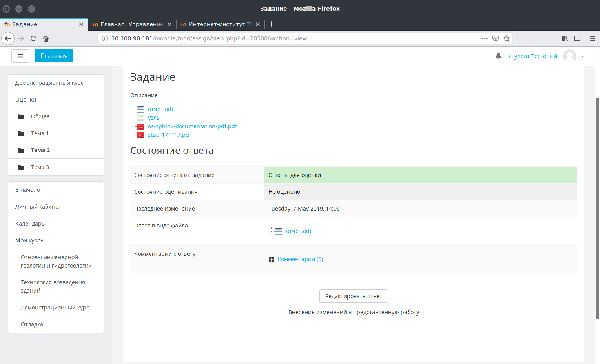Viewport: 600px width, 364px height.
Task: Open Firefox Library icon
Action: [565, 38]
